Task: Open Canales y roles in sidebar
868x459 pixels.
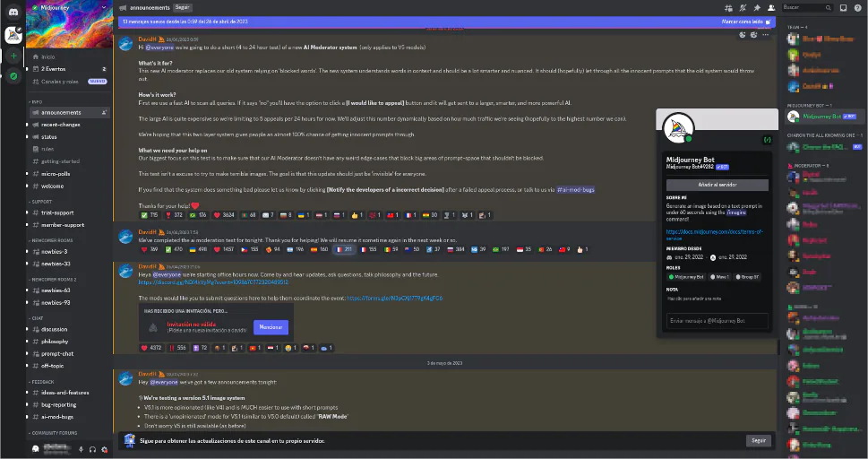Action: (69, 82)
